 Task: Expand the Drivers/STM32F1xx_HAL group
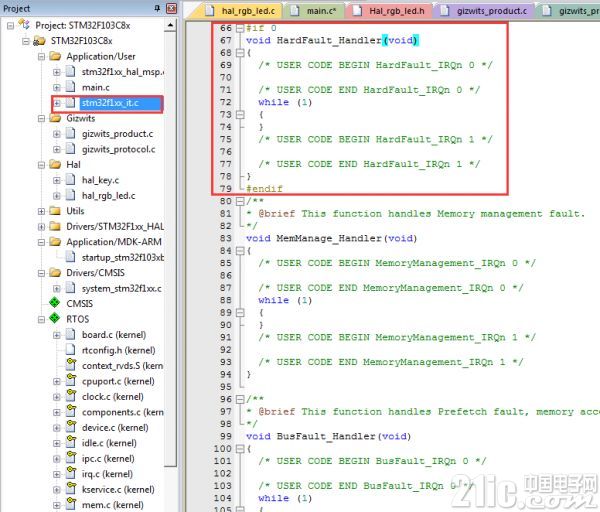[x=41, y=227]
